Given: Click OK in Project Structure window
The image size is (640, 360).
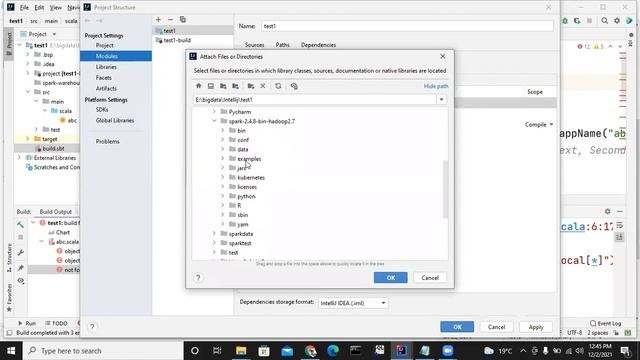Looking at the screenshot, I should tap(457, 327).
